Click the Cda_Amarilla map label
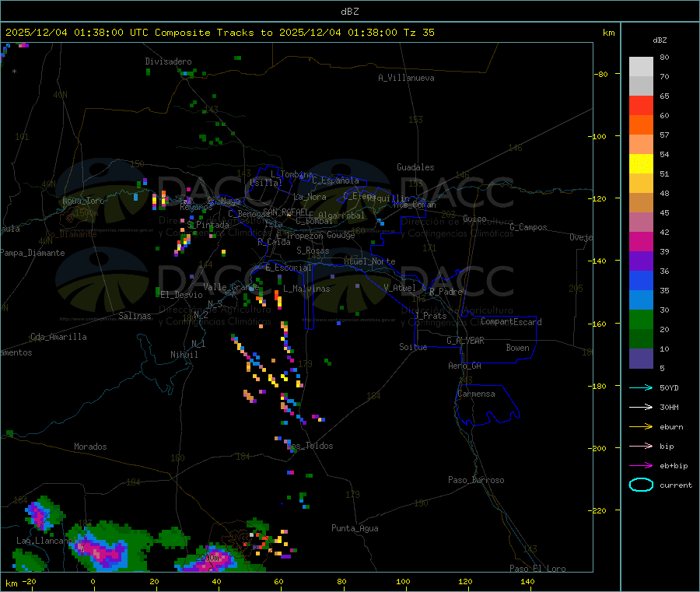 coord(58,337)
